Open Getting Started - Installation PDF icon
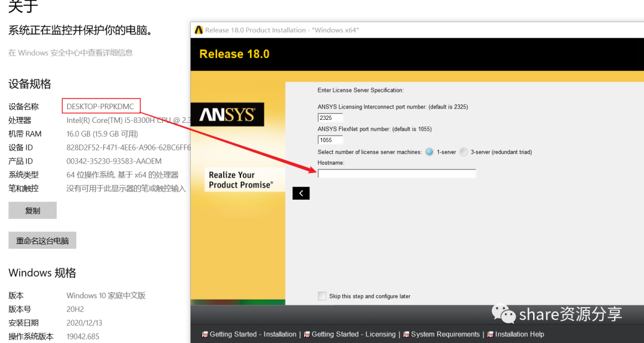Screen dimensions: 644x343 (205, 335)
